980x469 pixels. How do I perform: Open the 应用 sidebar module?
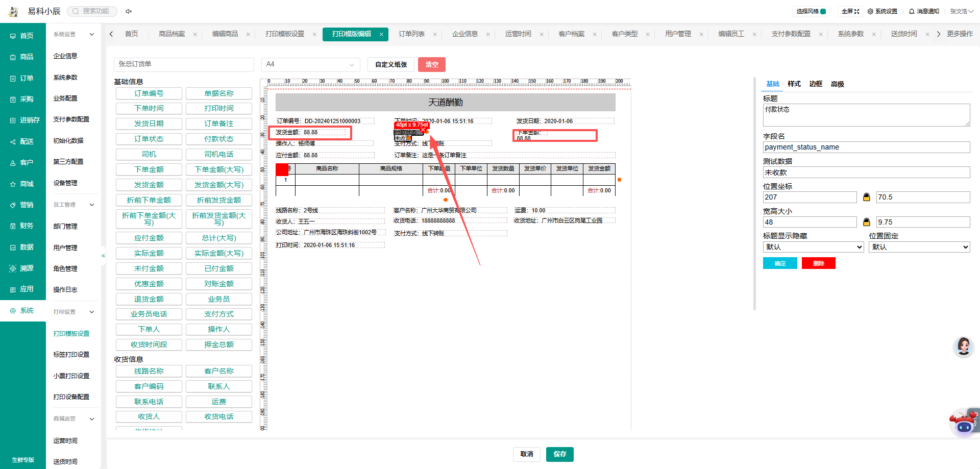[x=22, y=289]
